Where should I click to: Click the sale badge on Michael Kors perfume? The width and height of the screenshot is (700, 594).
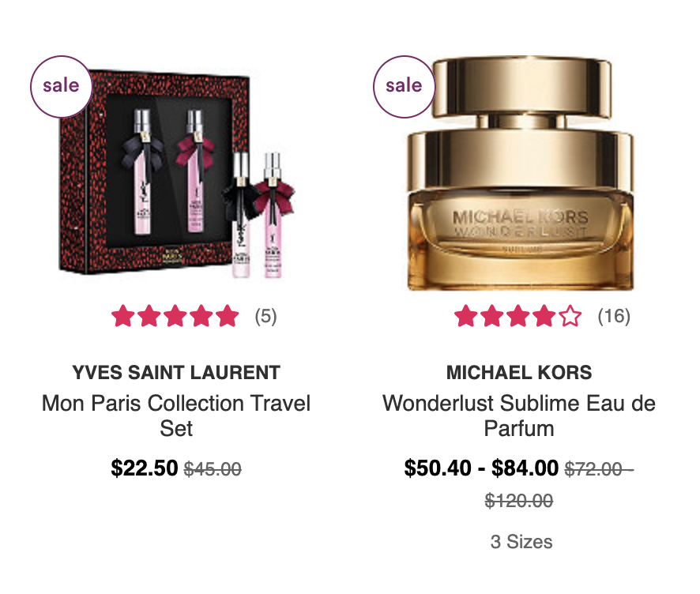pyautogui.click(x=404, y=87)
